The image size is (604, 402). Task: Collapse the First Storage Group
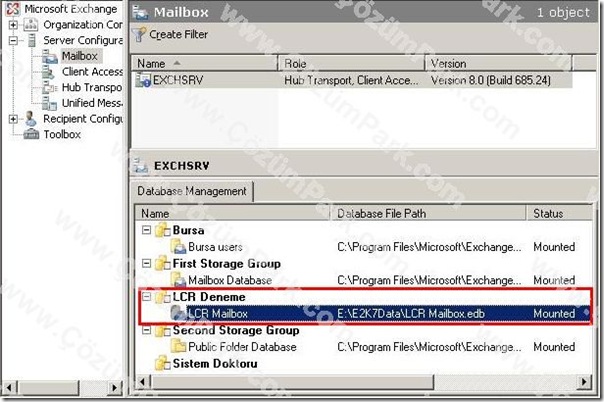point(146,264)
